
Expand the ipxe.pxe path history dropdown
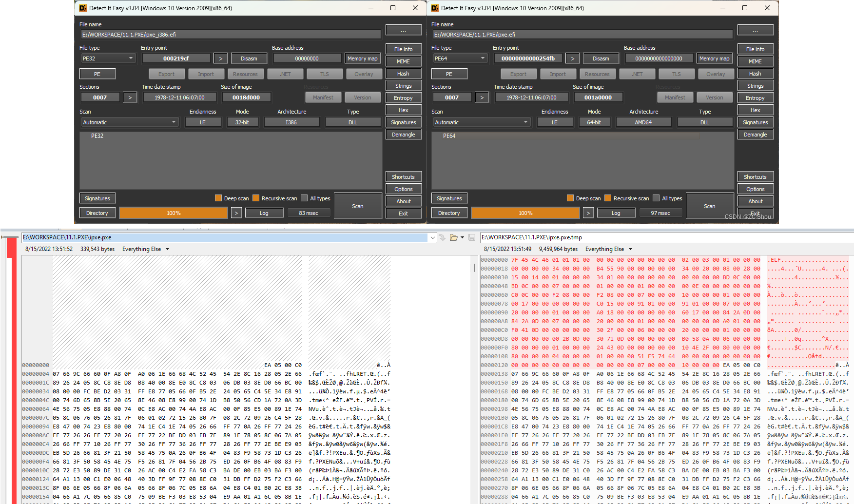click(432, 237)
